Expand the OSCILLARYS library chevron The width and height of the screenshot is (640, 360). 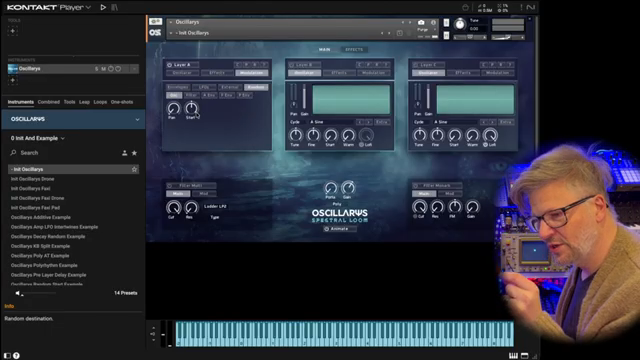[137, 120]
